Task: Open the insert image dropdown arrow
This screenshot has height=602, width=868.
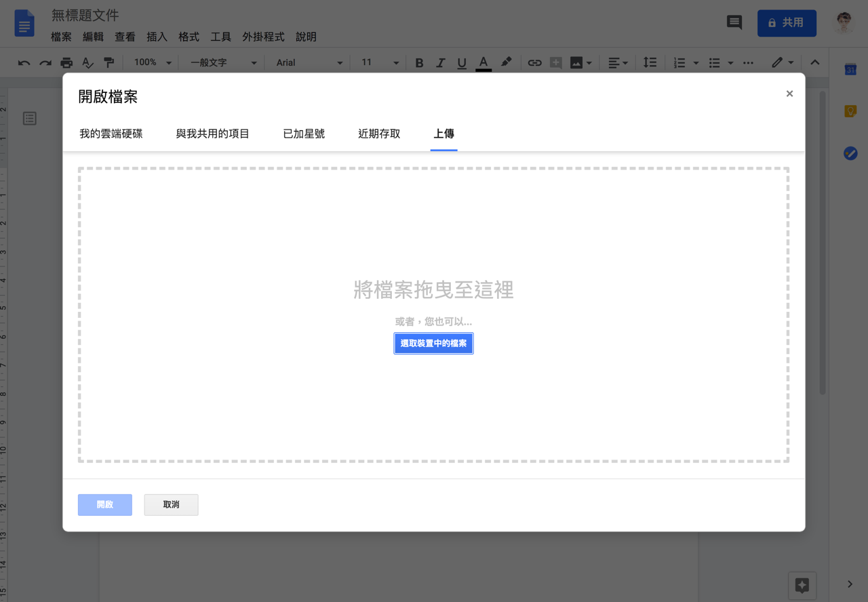Action: click(589, 63)
